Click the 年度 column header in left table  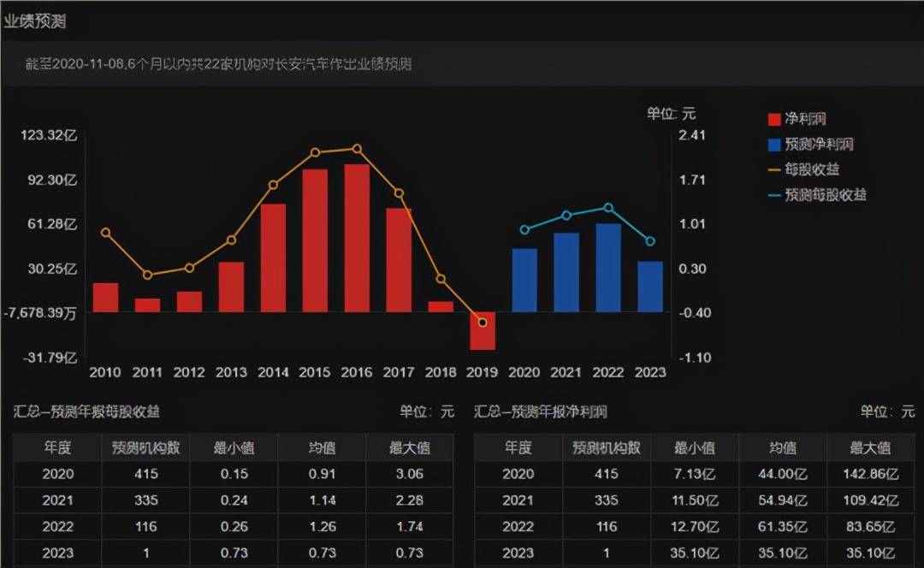click(56, 447)
